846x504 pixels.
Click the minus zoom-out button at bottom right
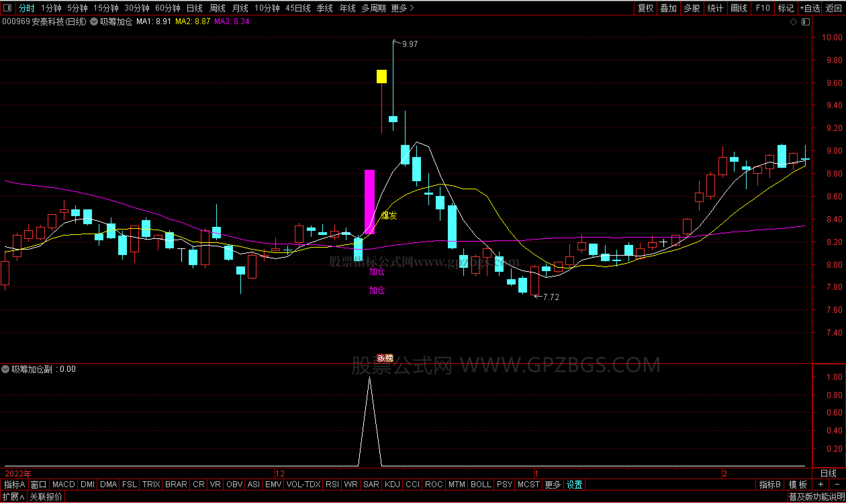pyautogui.click(x=837, y=485)
